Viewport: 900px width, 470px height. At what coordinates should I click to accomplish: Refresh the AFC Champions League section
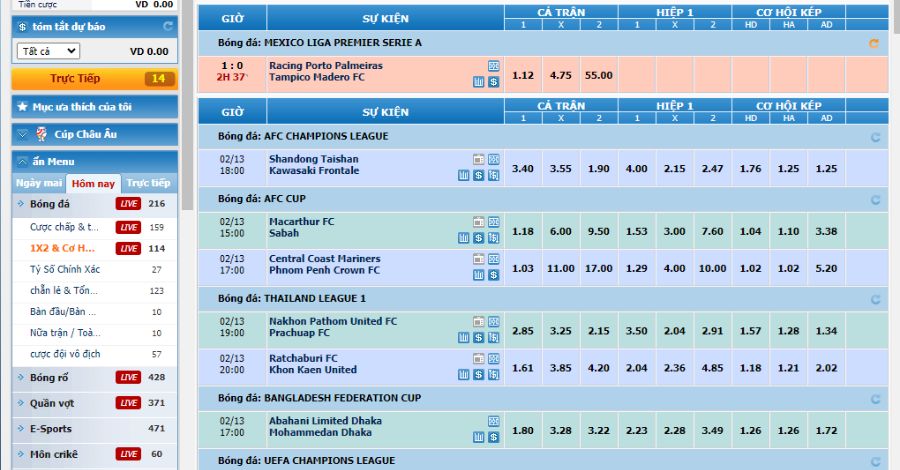875,137
